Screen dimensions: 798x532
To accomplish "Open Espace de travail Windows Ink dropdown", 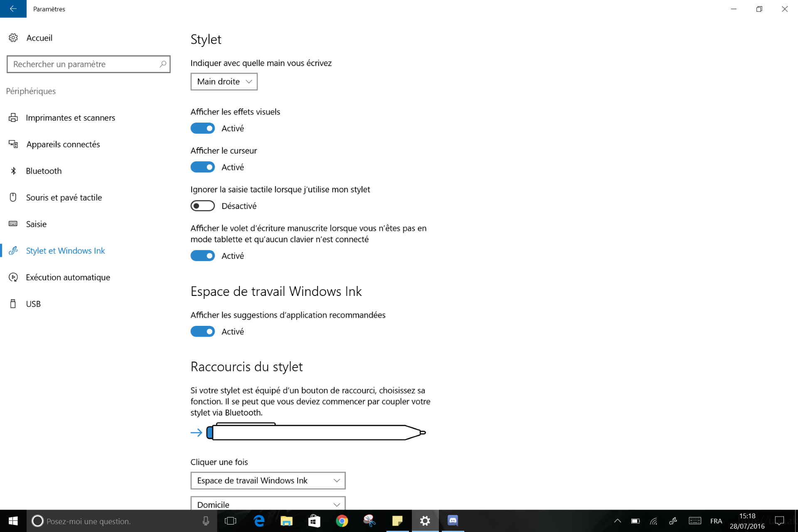I will pyautogui.click(x=268, y=480).
